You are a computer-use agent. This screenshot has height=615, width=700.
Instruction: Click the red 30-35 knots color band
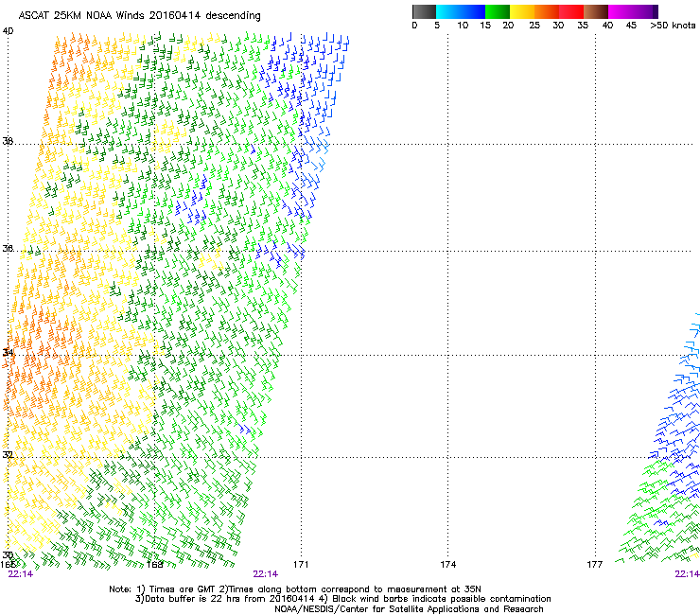coord(571,11)
